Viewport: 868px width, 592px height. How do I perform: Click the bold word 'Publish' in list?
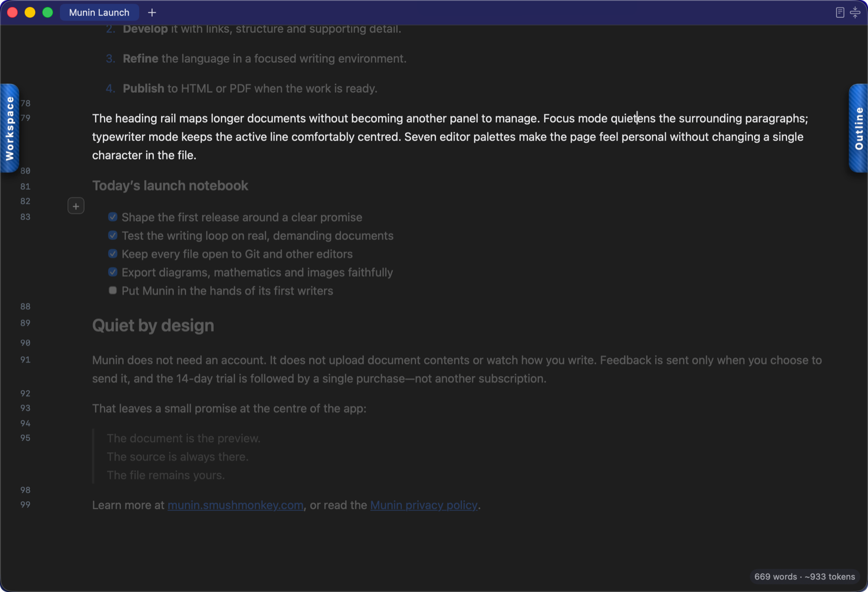143,88
